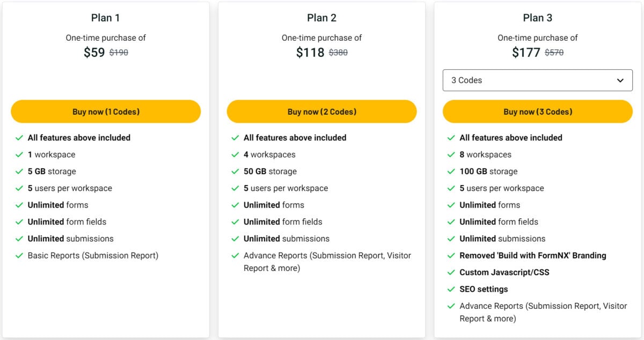
Task: Click the "Plan 2" heading
Action: (321, 17)
